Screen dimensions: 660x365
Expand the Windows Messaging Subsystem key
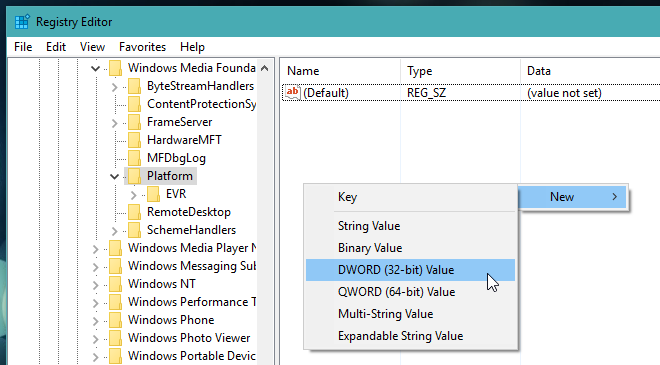click(x=96, y=267)
